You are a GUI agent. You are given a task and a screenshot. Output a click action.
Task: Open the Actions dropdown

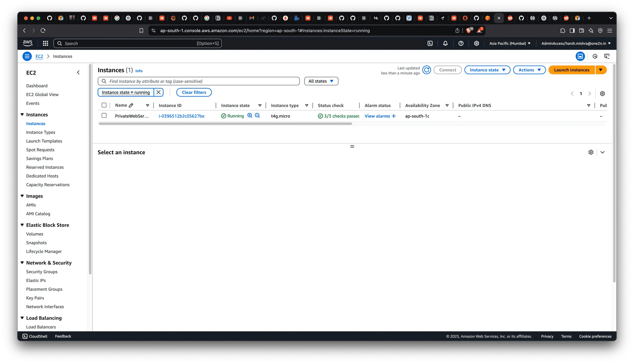coord(529,70)
